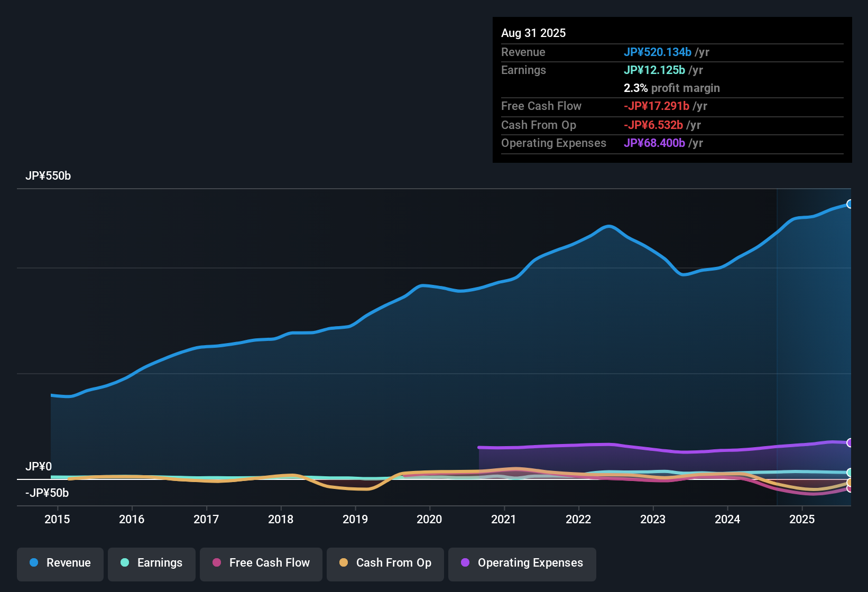Viewport: 868px width, 592px height.
Task: Click the teal Earnings legend dot
Action: (125, 563)
